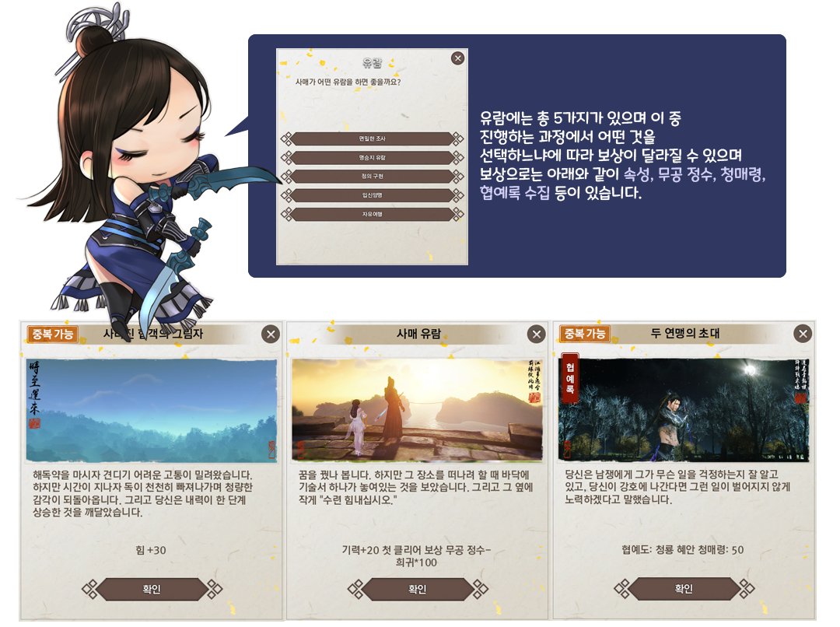
Task: Close the 유람 selection dialog
Action: pos(457,58)
